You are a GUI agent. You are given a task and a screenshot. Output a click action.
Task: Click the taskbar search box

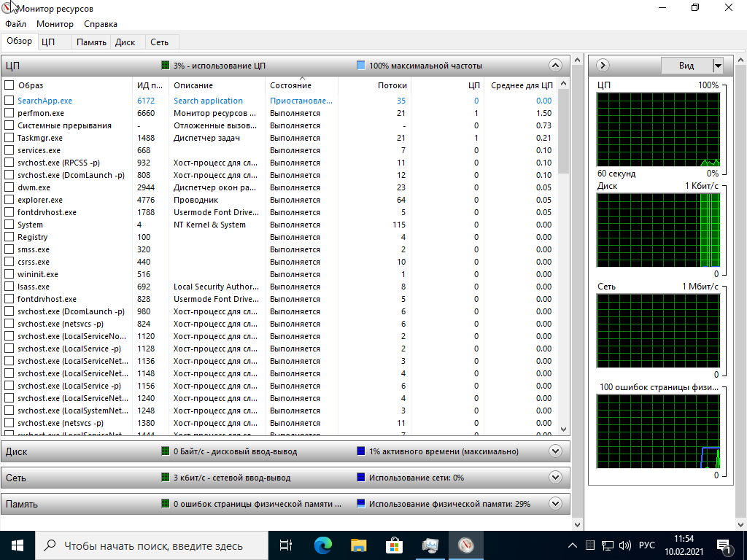click(152, 545)
